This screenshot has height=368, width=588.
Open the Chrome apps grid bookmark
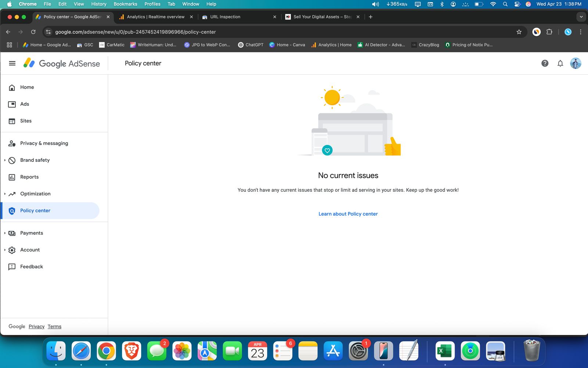(x=10, y=45)
